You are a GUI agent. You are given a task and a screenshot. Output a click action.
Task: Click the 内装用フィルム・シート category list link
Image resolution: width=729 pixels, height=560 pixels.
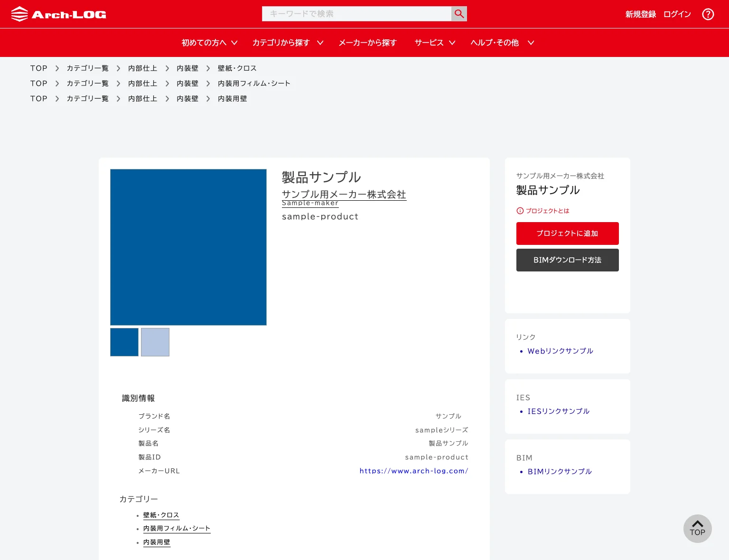click(177, 529)
